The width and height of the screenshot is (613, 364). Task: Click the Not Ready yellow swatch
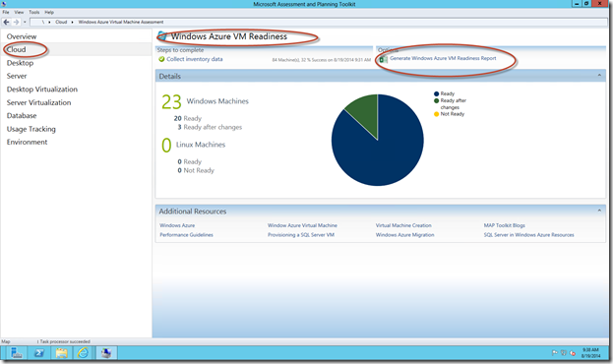point(436,114)
